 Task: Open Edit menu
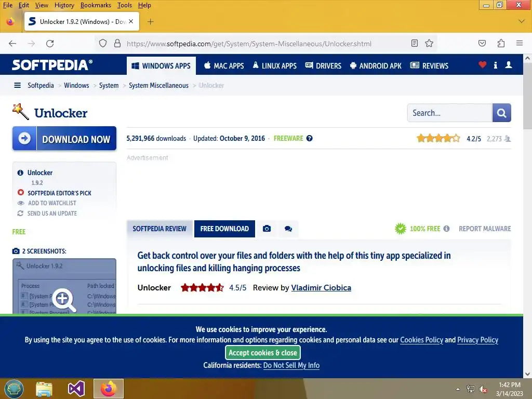click(x=24, y=5)
